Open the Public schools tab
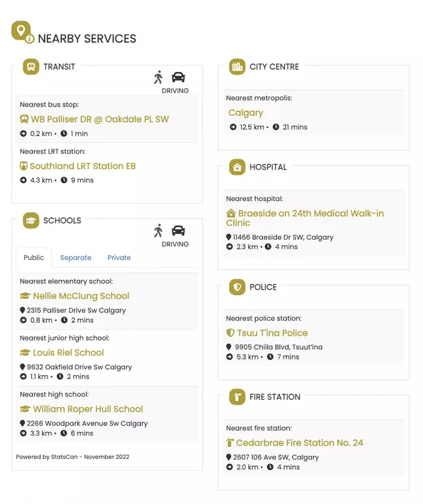 34,258
